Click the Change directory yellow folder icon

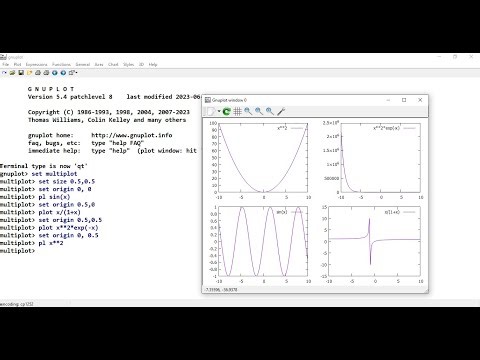tap(29, 72)
